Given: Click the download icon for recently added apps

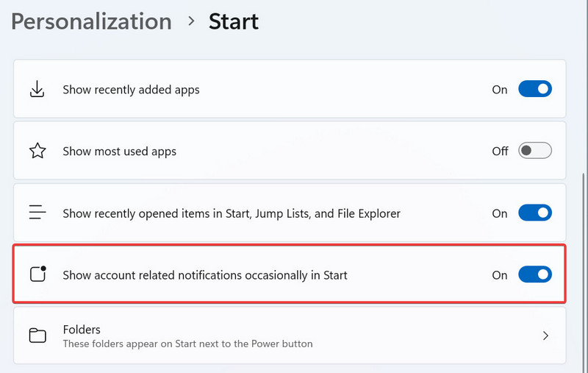Looking at the screenshot, I should (37, 90).
